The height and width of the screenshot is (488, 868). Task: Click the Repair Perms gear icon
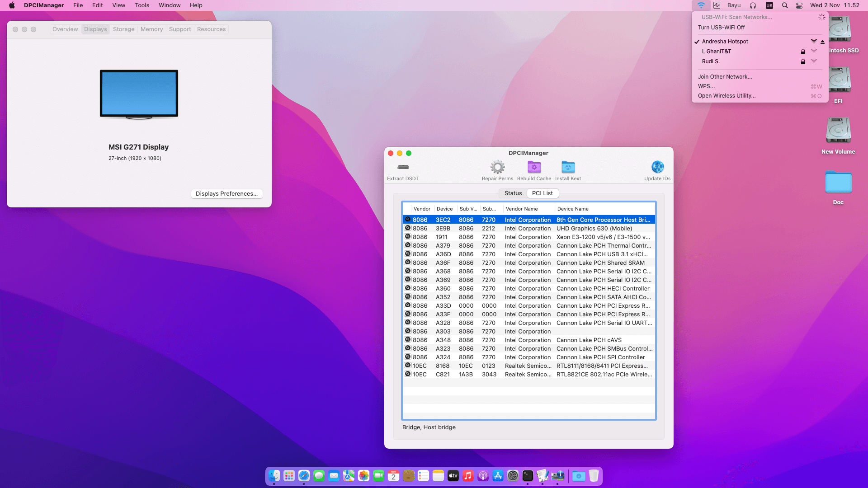497,167
